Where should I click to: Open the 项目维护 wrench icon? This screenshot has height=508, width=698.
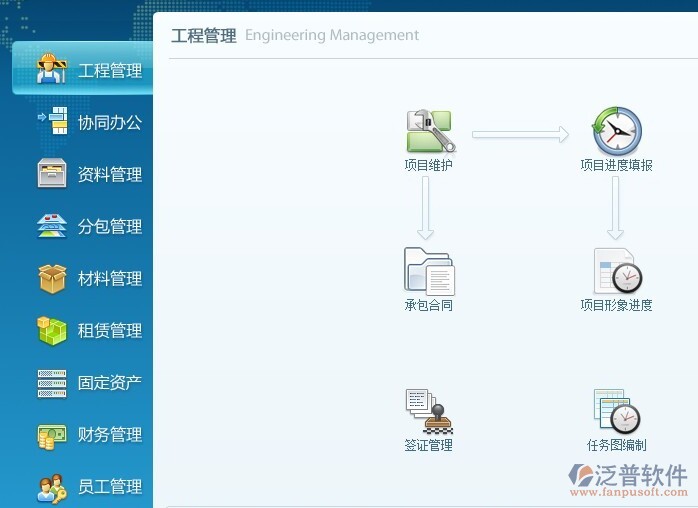(x=429, y=131)
